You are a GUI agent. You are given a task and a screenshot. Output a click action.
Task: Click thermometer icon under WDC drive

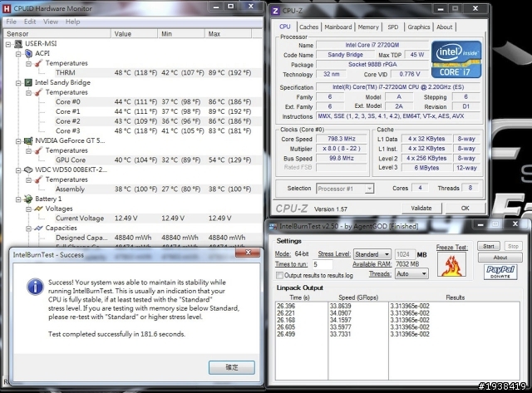(39, 179)
